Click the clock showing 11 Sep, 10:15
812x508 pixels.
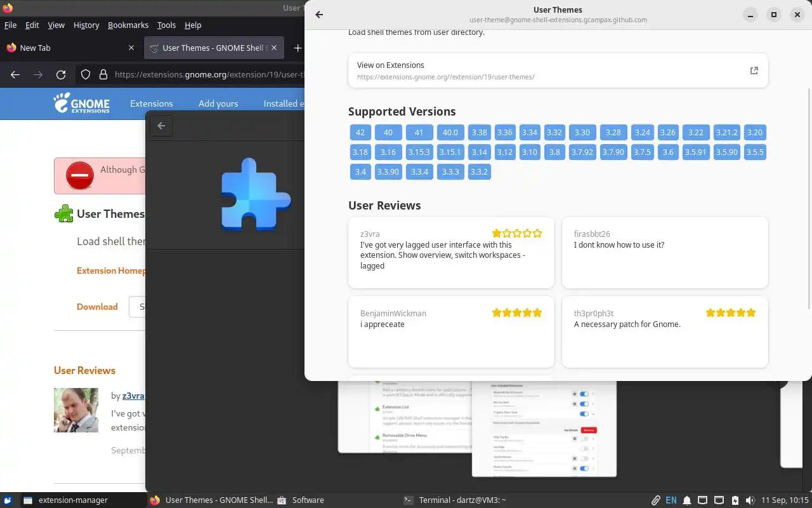click(x=785, y=500)
